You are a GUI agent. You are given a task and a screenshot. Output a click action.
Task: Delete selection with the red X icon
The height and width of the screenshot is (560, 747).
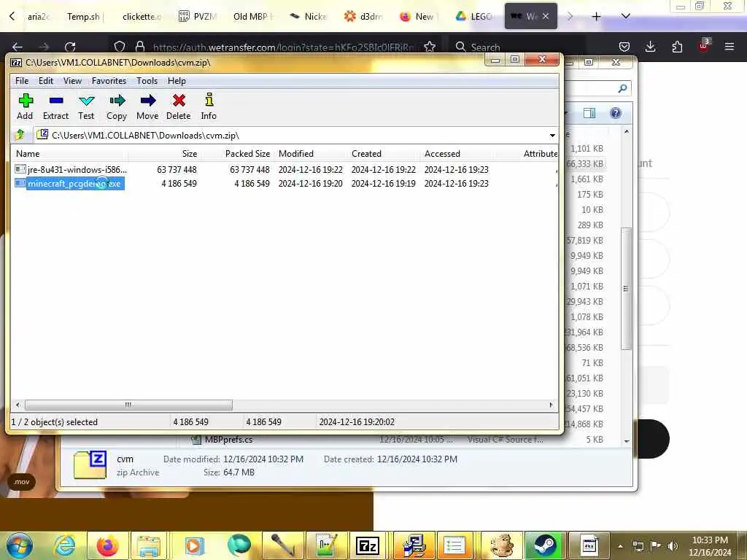[x=179, y=106]
